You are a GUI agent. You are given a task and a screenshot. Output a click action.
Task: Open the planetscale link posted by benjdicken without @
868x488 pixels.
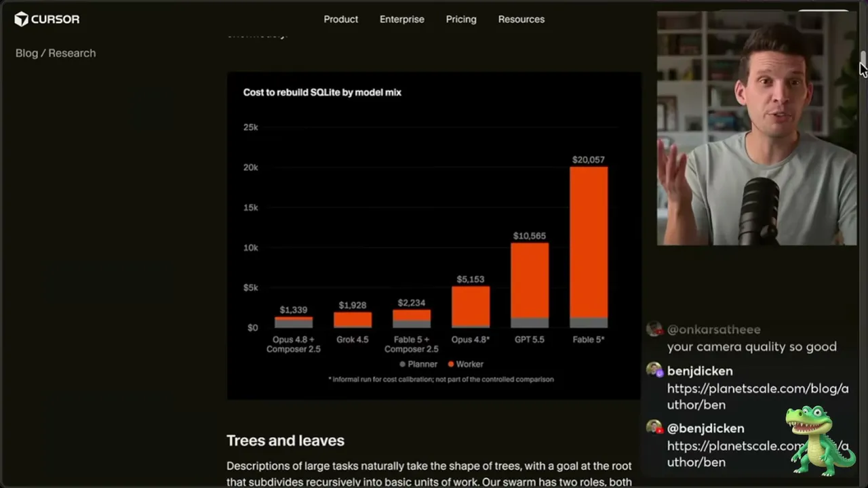pos(757,396)
